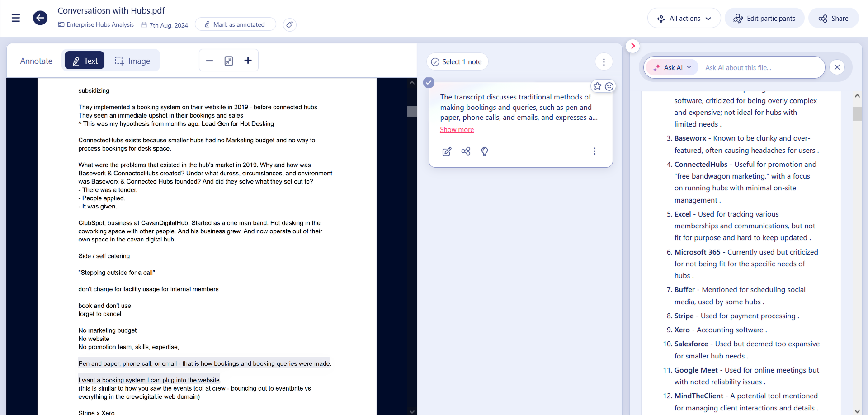
Task: Select the Text annotate tab
Action: point(85,61)
